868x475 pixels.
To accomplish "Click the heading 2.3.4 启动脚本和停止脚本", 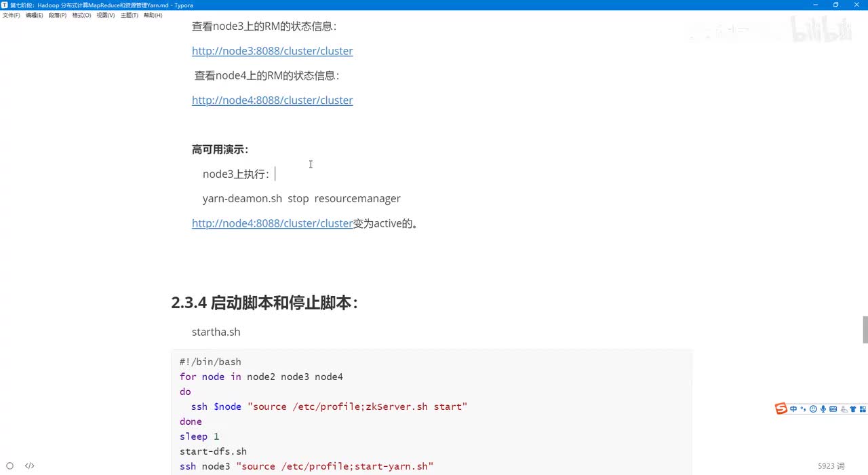I will [264, 303].
